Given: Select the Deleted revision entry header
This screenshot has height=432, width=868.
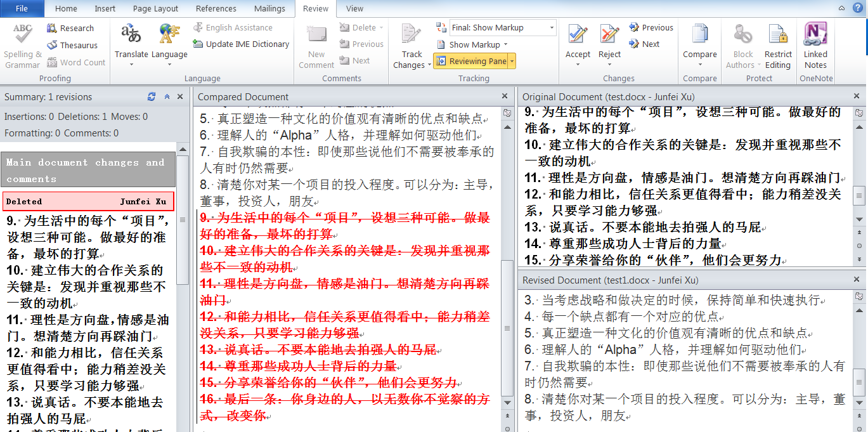Looking at the screenshot, I should (x=87, y=202).
